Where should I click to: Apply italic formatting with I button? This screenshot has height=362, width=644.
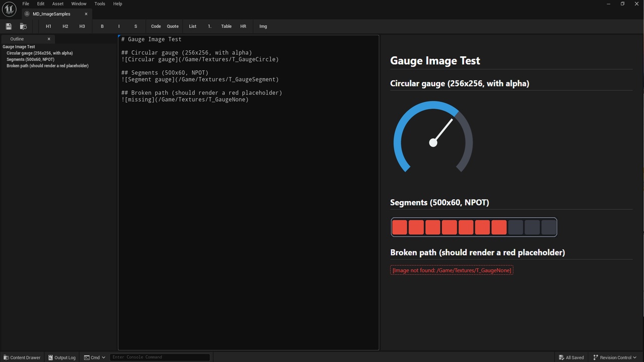click(x=119, y=26)
